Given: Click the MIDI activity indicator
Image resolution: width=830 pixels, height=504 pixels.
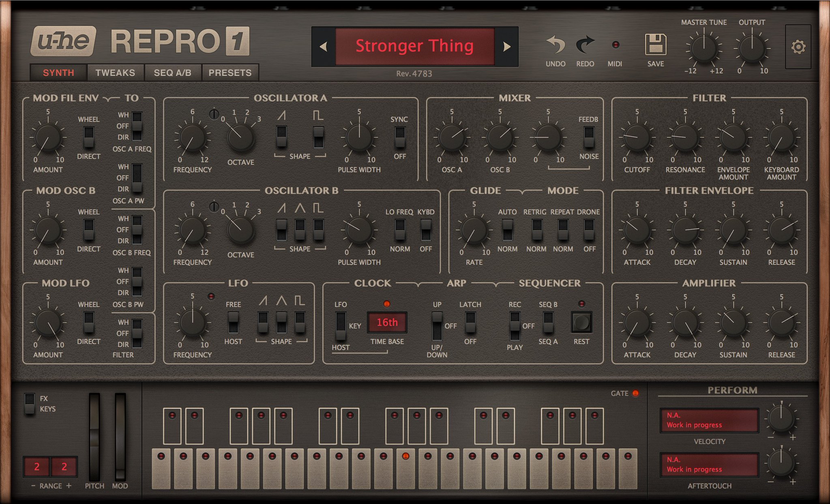Looking at the screenshot, I should (616, 45).
